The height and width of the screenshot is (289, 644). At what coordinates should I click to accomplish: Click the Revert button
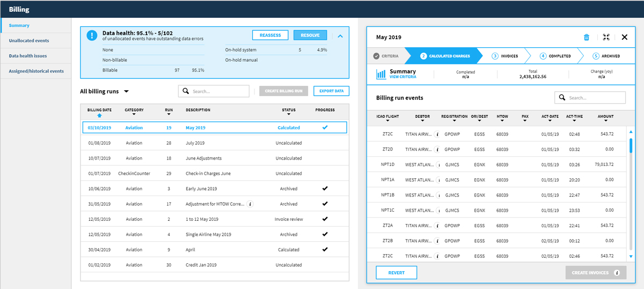tap(396, 273)
